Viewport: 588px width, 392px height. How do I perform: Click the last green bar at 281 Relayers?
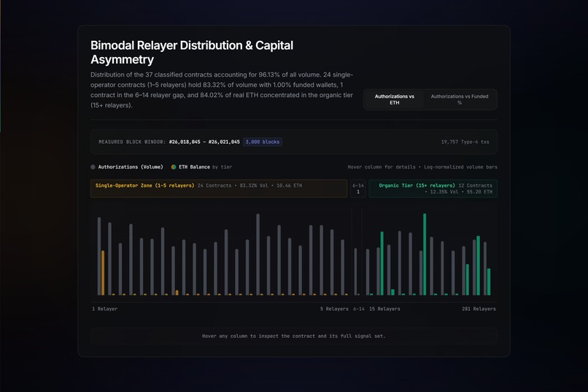click(489, 282)
